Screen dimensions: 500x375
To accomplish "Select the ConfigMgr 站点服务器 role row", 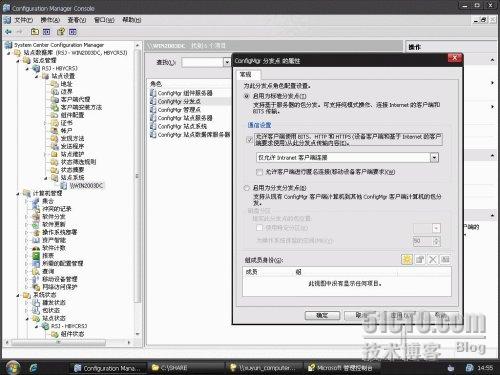I will [190, 118].
